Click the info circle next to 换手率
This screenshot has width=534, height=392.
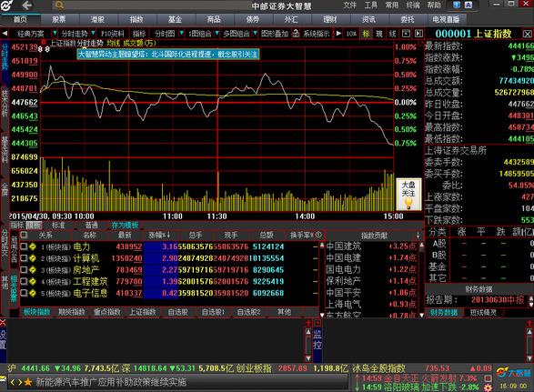pyautogui.click(x=318, y=235)
